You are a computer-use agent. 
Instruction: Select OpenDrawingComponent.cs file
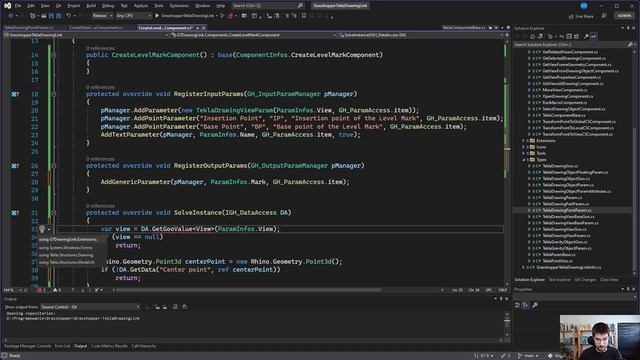tap(567, 96)
